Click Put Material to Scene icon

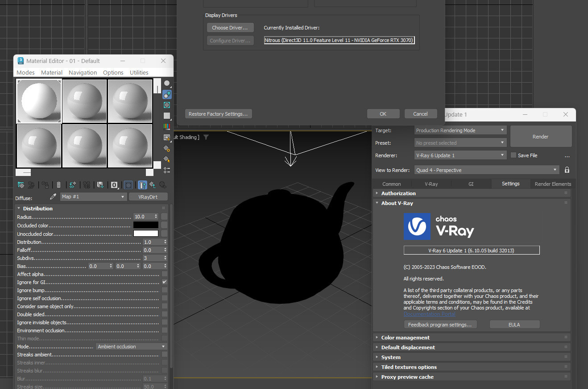(31, 184)
